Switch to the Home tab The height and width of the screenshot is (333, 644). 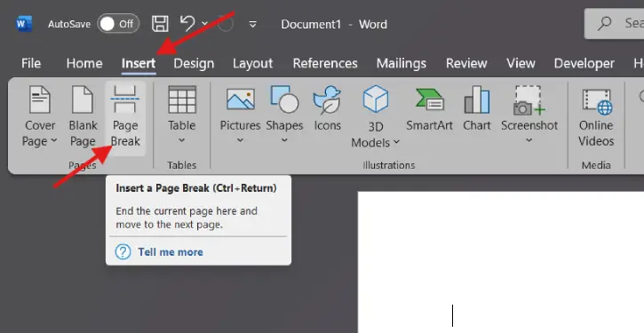click(84, 63)
